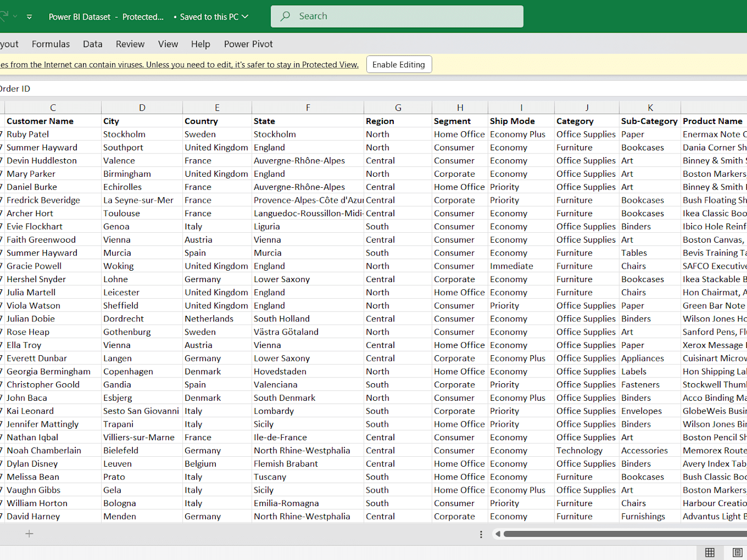Select the Emilia-Romagna state cell
The image size is (747, 560).
click(x=308, y=503)
